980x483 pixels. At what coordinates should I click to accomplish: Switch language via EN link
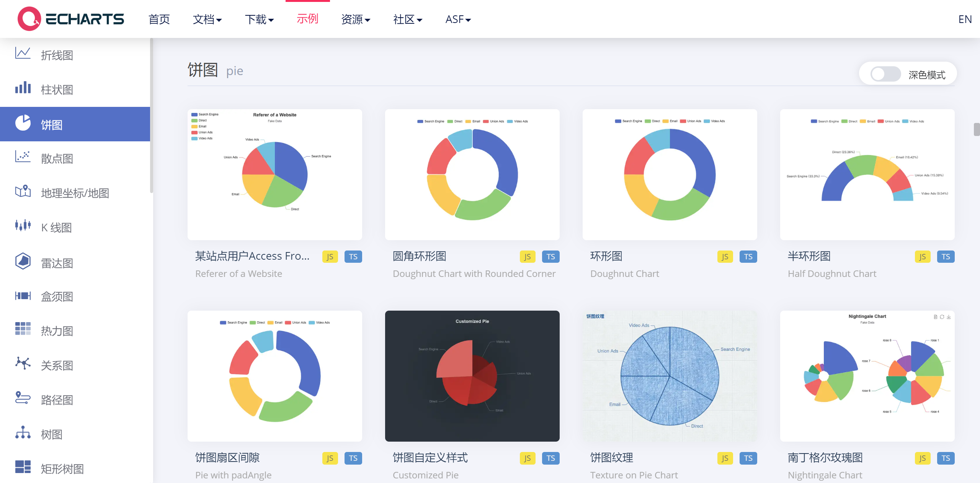tap(965, 19)
